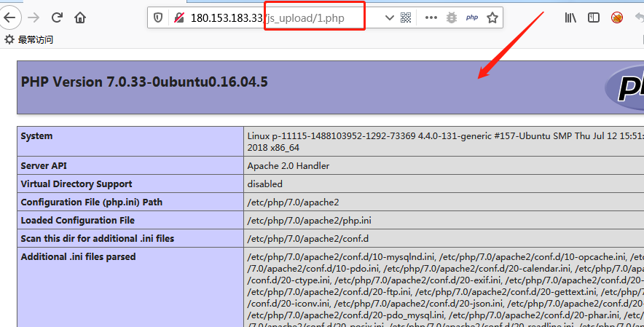Click PHP Version 7.0.33 heading text
This screenshot has height=327, width=644.
coord(144,82)
